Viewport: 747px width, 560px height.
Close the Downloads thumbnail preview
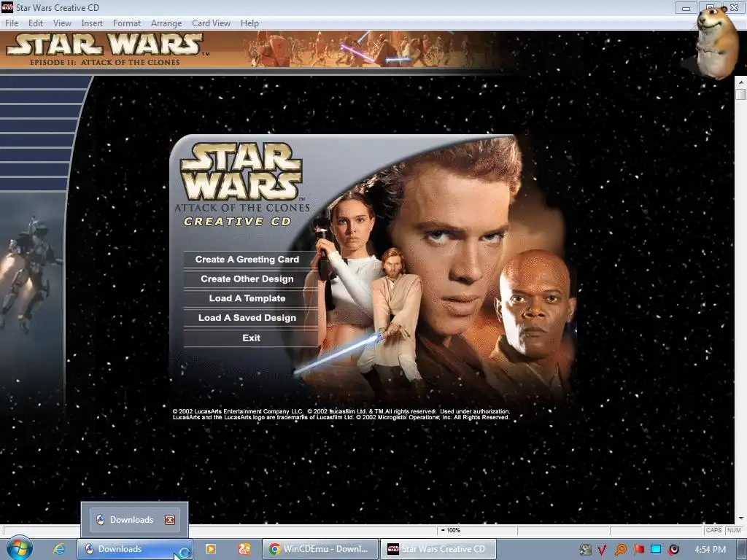point(170,519)
